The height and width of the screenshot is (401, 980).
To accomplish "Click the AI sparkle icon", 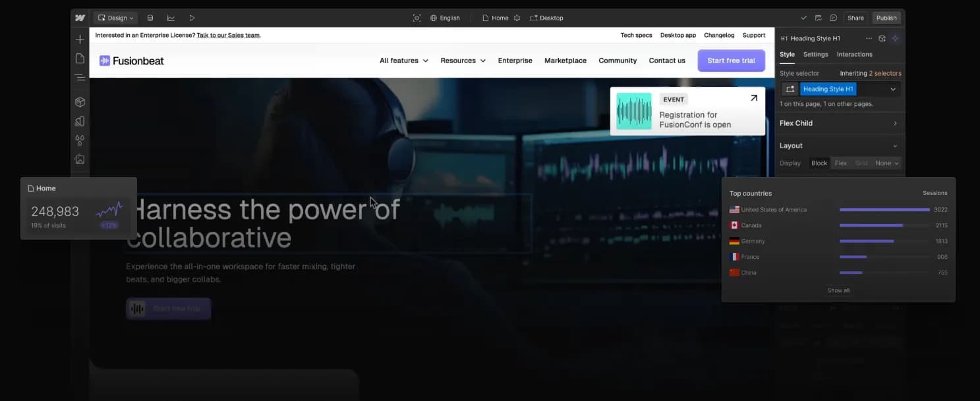I will click(x=895, y=39).
